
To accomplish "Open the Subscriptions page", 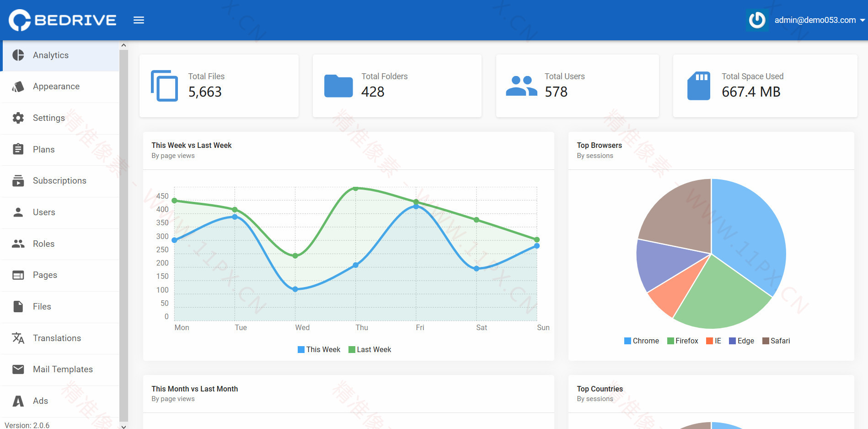I will coord(59,181).
